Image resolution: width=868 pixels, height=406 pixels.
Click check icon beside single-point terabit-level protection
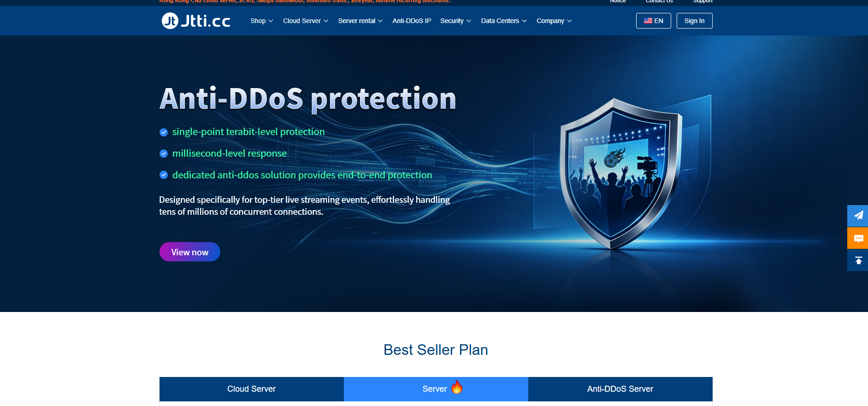tap(164, 132)
